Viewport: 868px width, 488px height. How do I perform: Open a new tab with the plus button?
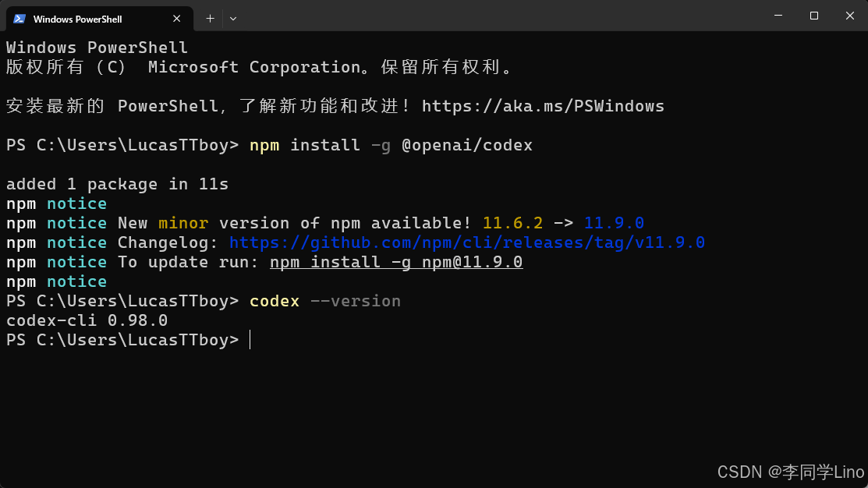tap(210, 19)
